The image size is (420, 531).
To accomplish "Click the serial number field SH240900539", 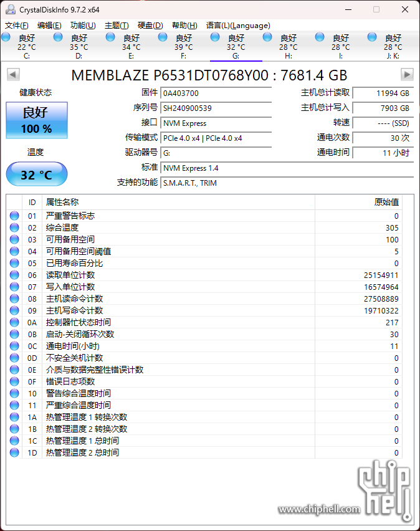I will coord(216,108).
